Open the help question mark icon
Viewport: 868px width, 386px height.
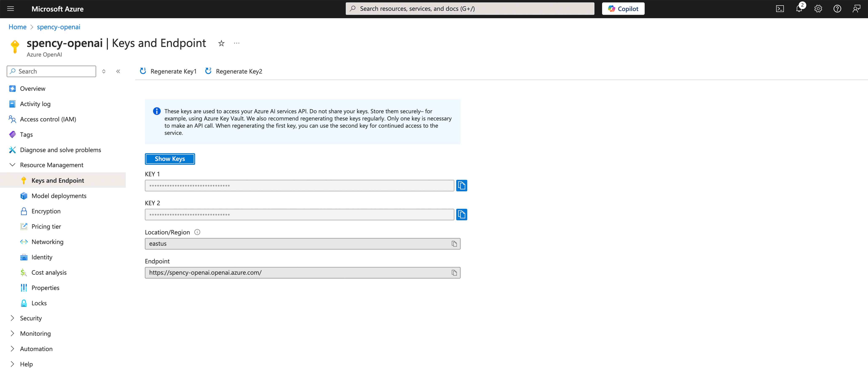(837, 9)
